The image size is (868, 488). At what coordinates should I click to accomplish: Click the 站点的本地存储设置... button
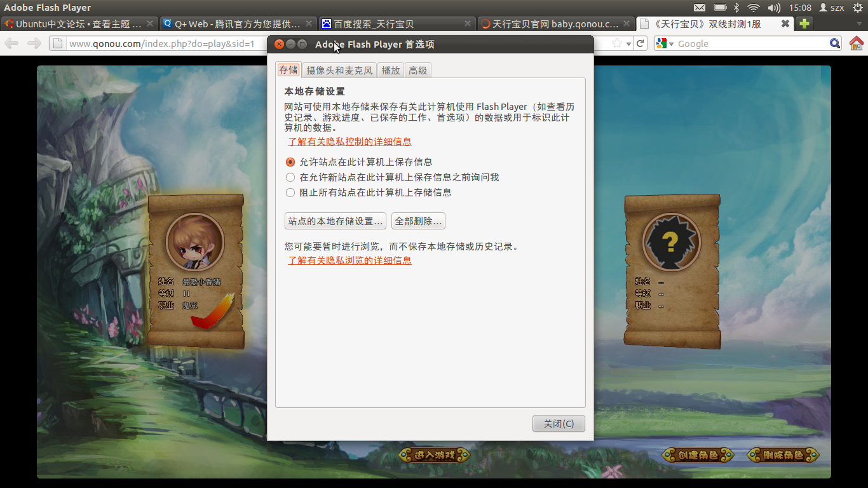[335, 221]
